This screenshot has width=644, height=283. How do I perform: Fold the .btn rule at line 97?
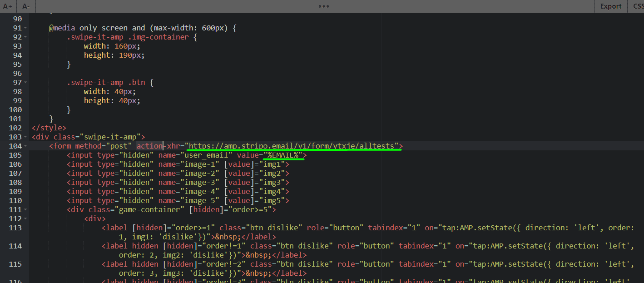(x=25, y=83)
